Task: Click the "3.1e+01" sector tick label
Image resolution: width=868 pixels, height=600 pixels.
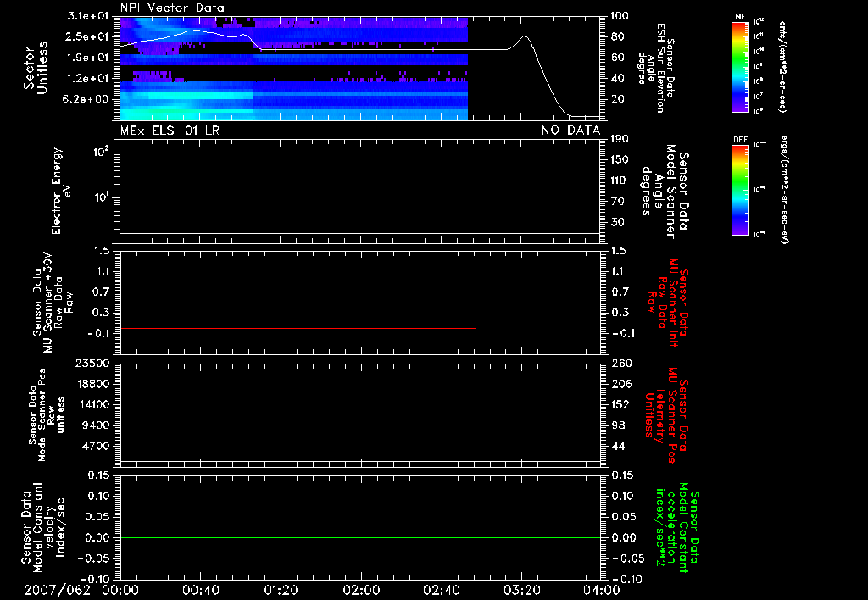Action: click(x=88, y=16)
